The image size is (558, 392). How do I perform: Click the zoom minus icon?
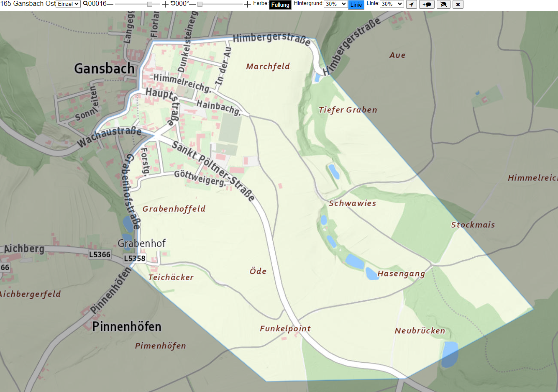[x=110, y=4]
